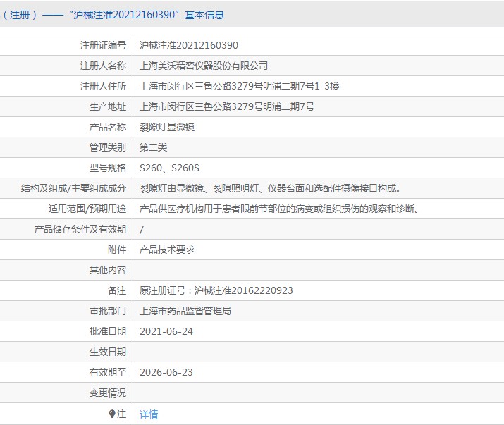Click the 产品储存条件及有效期 row label
The width and height of the screenshot is (504, 425).
click(80, 229)
